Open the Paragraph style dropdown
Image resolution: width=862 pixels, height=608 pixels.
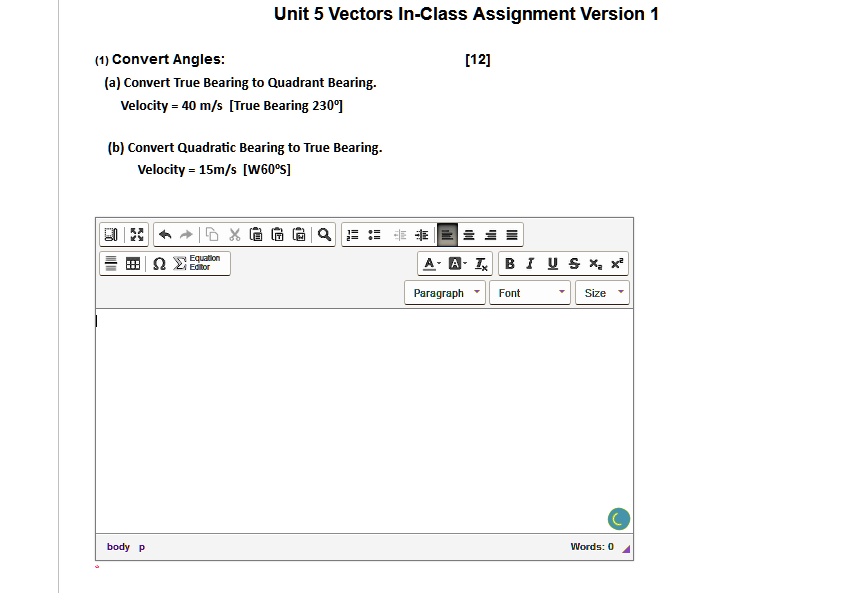(444, 292)
